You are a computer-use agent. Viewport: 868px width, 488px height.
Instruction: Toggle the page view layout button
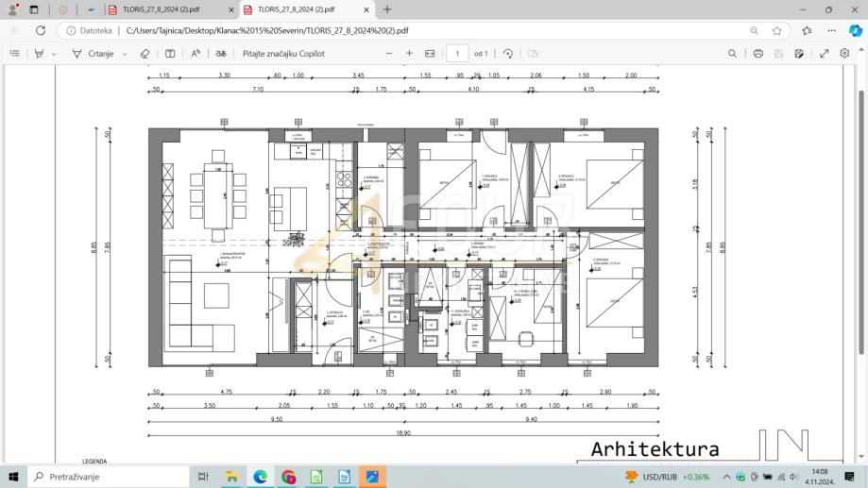point(533,54)
